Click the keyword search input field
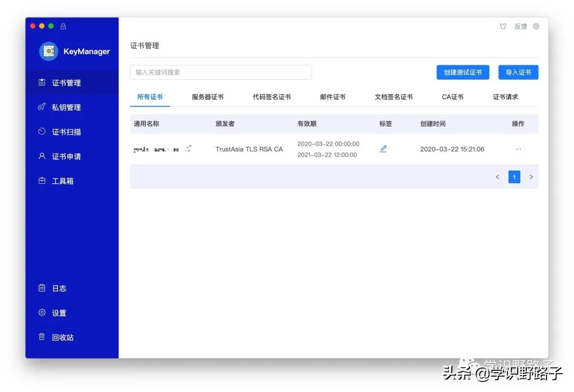 point(221,72)
